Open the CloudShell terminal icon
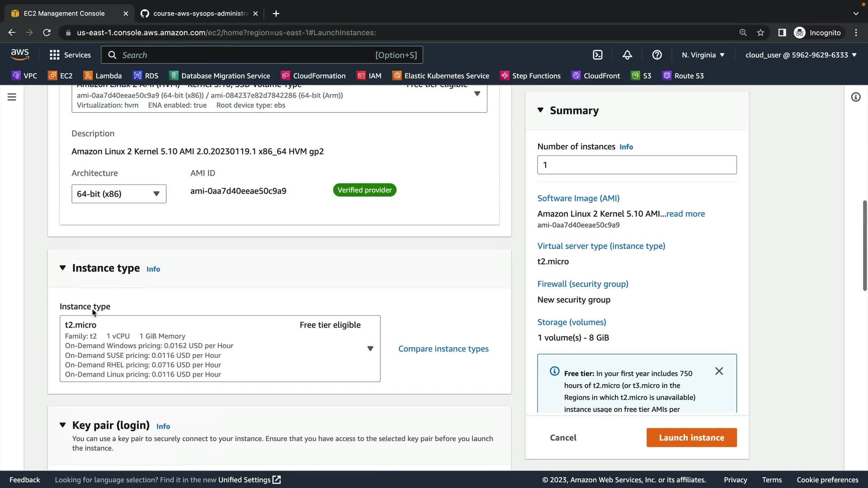This screenshot has height=488, width=868. tap(598, 55)
